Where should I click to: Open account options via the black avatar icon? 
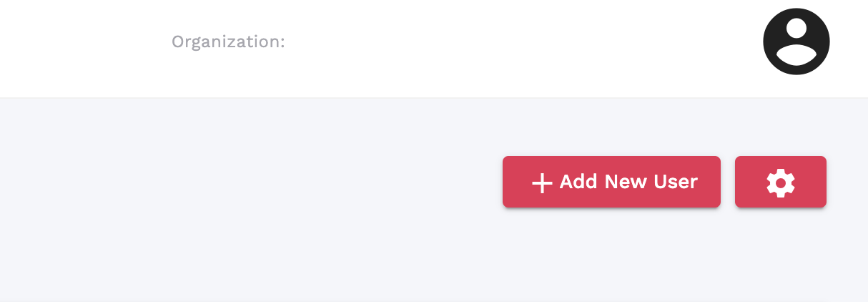797,42
